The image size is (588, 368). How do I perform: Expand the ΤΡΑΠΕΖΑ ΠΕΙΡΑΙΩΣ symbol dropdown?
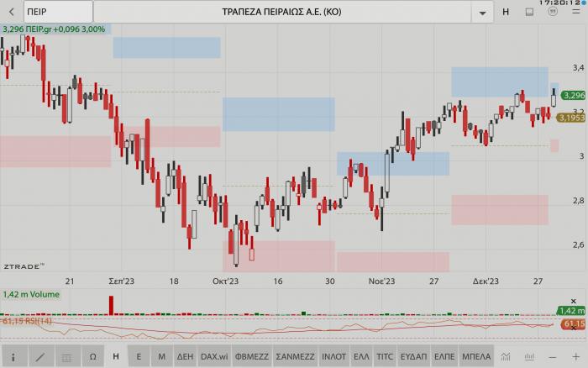(x=482, y=13)
